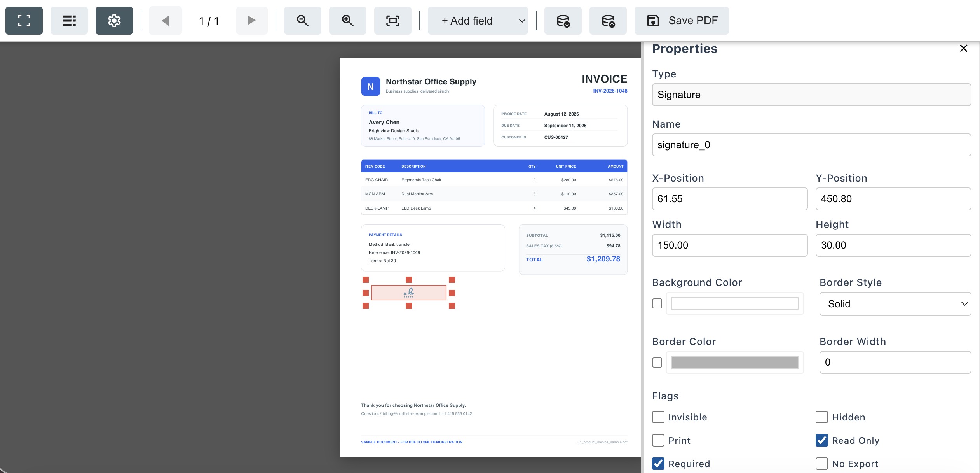
Task: Go to previous page arrow
Action: click(166, 21)
